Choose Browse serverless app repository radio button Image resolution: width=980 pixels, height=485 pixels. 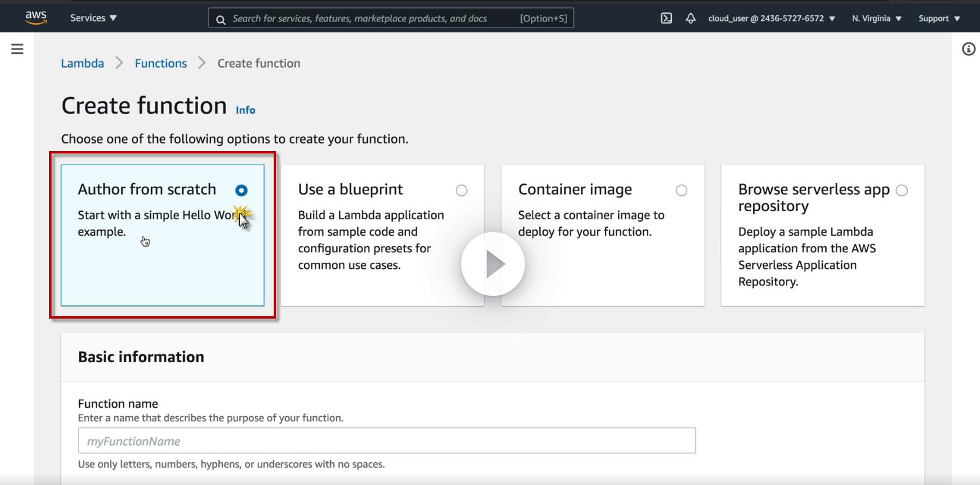coord(901,190)
